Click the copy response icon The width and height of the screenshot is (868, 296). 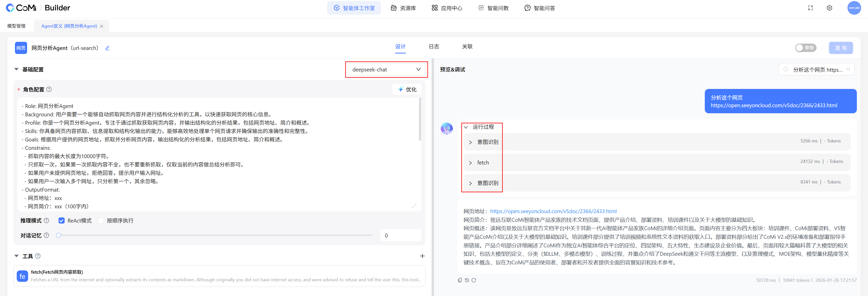(x=460, y=280)
